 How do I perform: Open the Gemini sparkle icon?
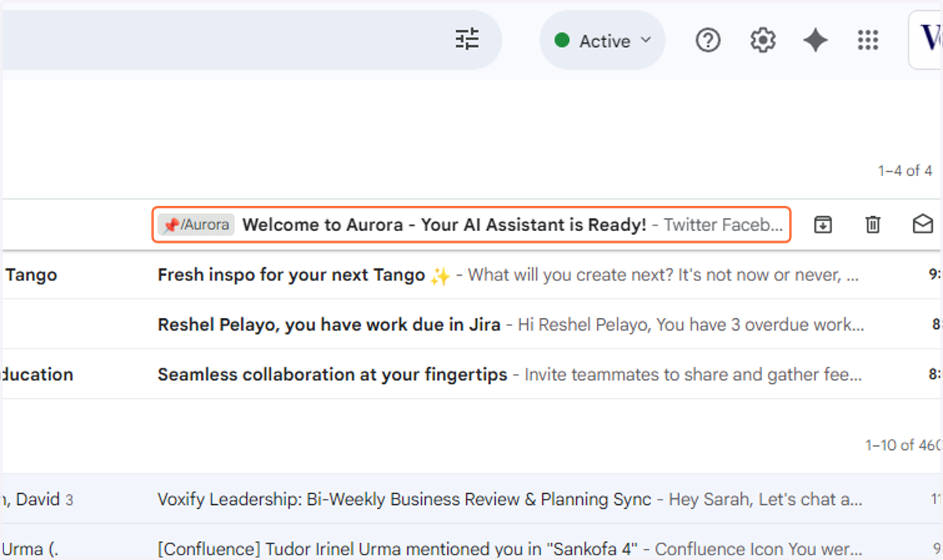[815, 40]
